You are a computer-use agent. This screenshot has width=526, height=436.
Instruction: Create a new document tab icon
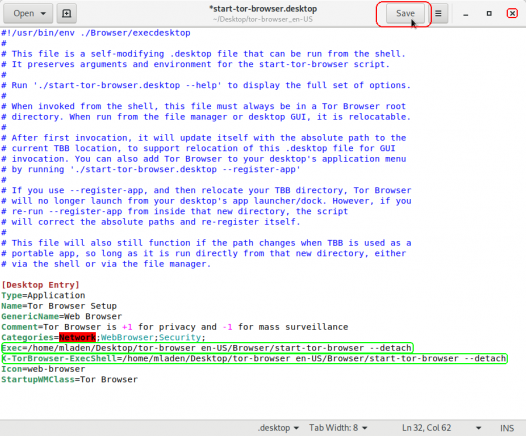click(x=66, y=13)
